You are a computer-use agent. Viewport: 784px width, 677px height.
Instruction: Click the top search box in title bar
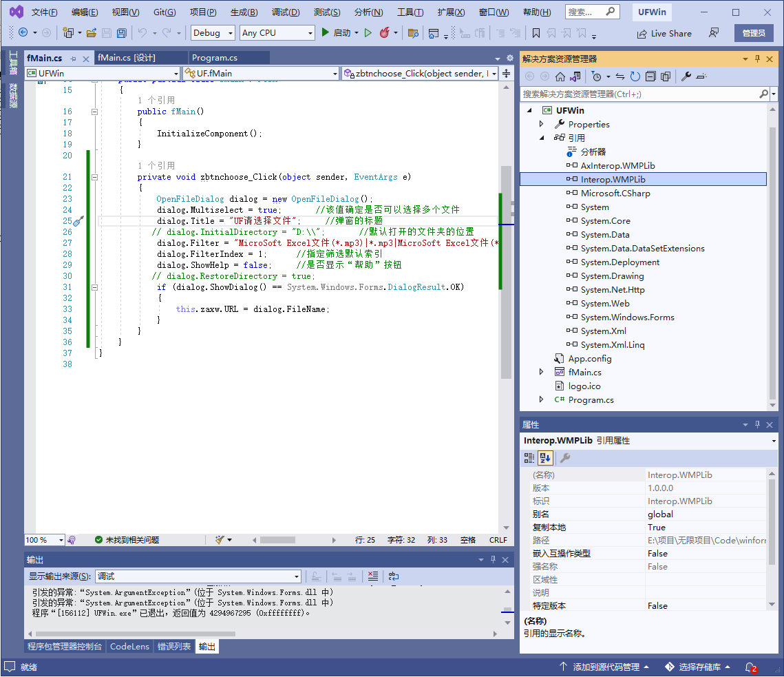tap(592, 12)
